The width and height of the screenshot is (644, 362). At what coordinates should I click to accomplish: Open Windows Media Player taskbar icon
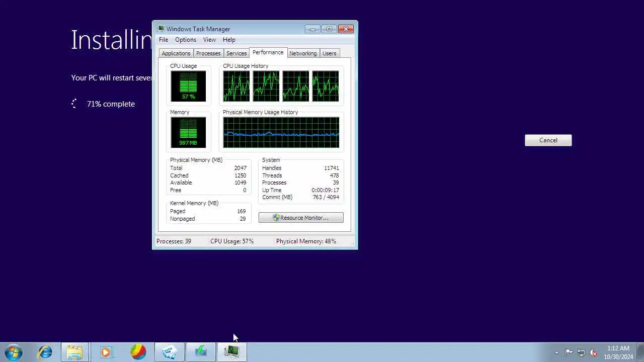click(x=106, y=352)
